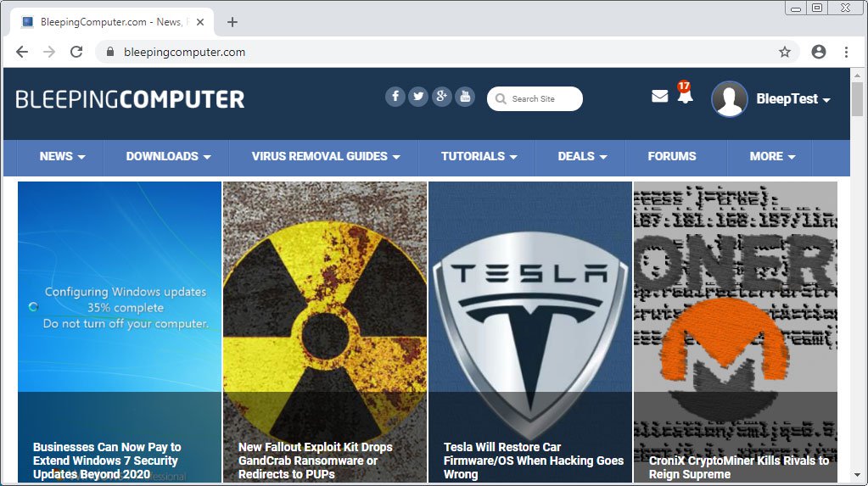Image resolution: width=868 pixels, height=486 pixels.
Task: Open the Chrome profile account icon
Action: [x=819, y=52]
